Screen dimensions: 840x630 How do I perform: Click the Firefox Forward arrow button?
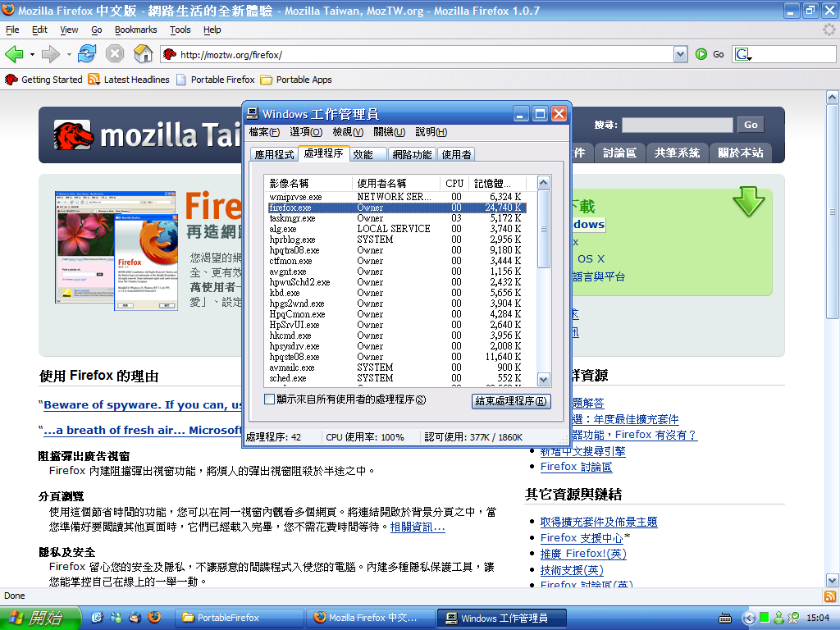tap(50, 54)
